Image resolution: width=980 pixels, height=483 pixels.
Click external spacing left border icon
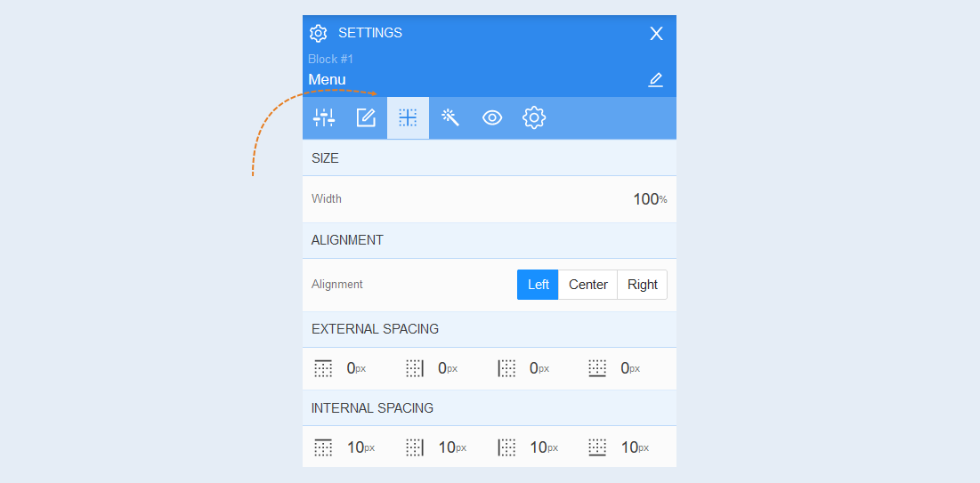coord(506,368)
